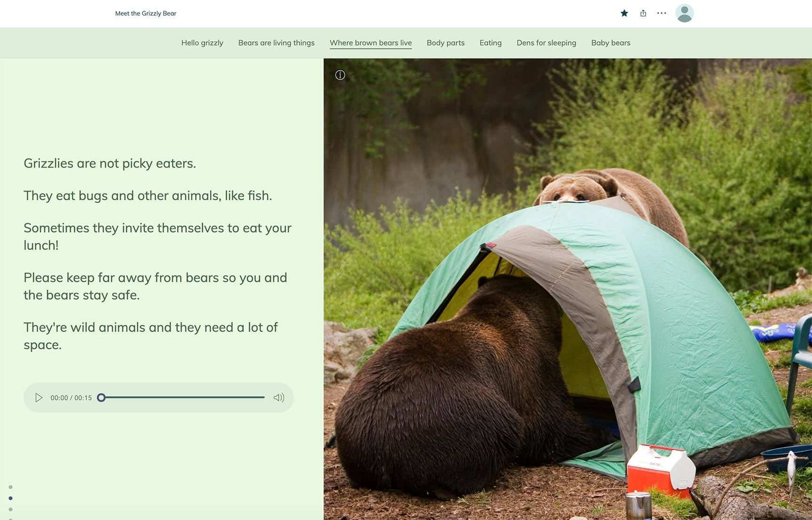812x520 pixels.
Task: Go to the Dens for sleeping section
Action: (x=546, y=43)
